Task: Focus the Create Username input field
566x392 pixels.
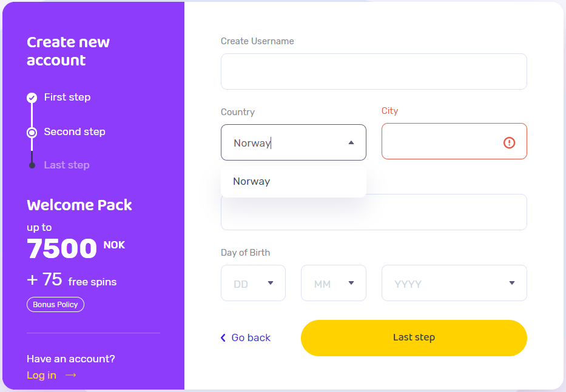Action: pos(374,71)
